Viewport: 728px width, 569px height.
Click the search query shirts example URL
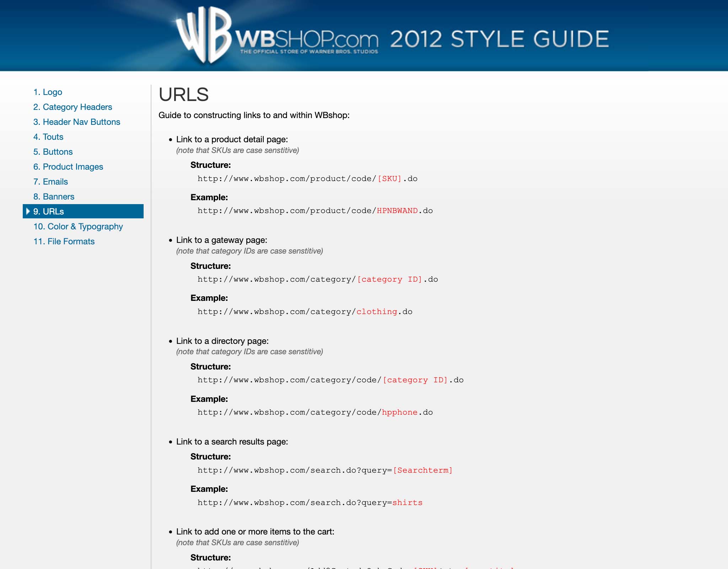[310, 503]
